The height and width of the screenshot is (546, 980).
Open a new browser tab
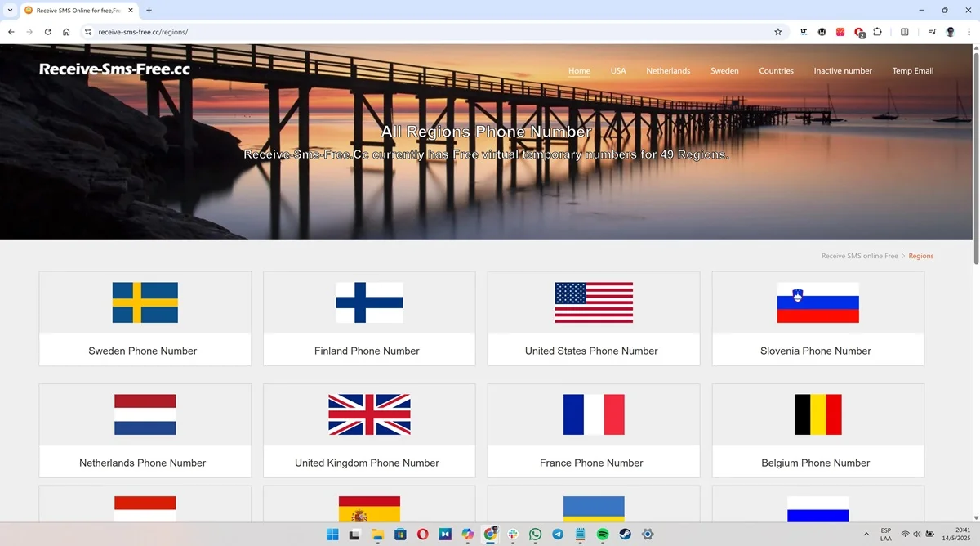149,11
